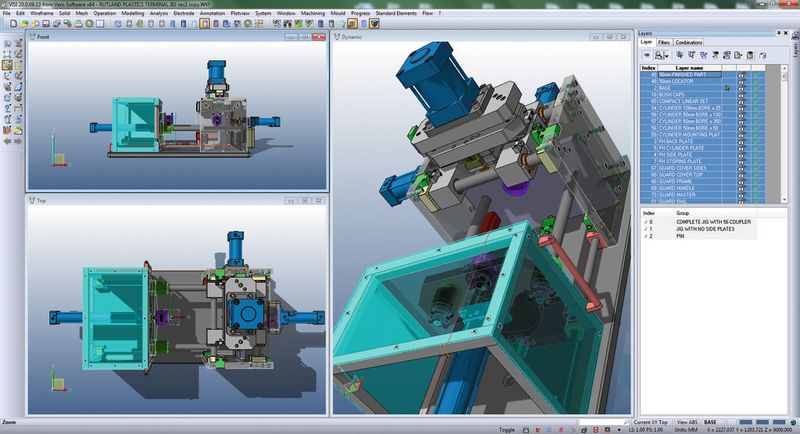Select the CYLINDER MOUNTING PLAT layer row

click(x=703, y=135)
